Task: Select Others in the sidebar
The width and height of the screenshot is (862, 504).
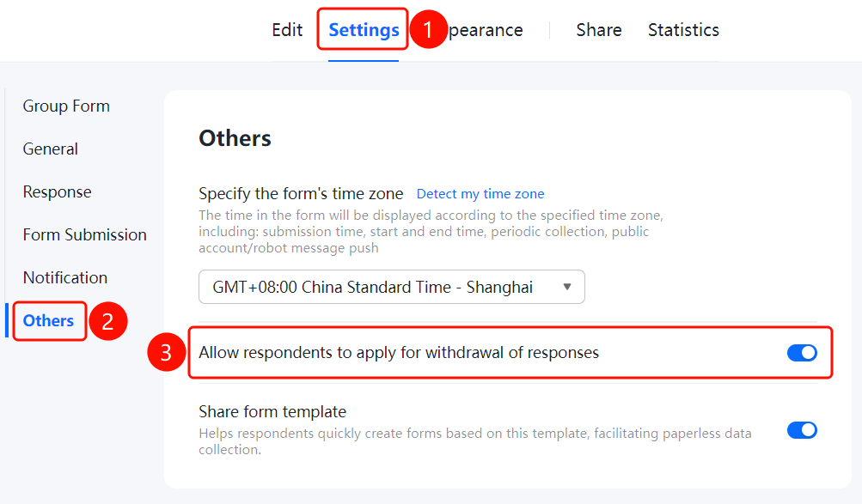Action: coord(48,320)
